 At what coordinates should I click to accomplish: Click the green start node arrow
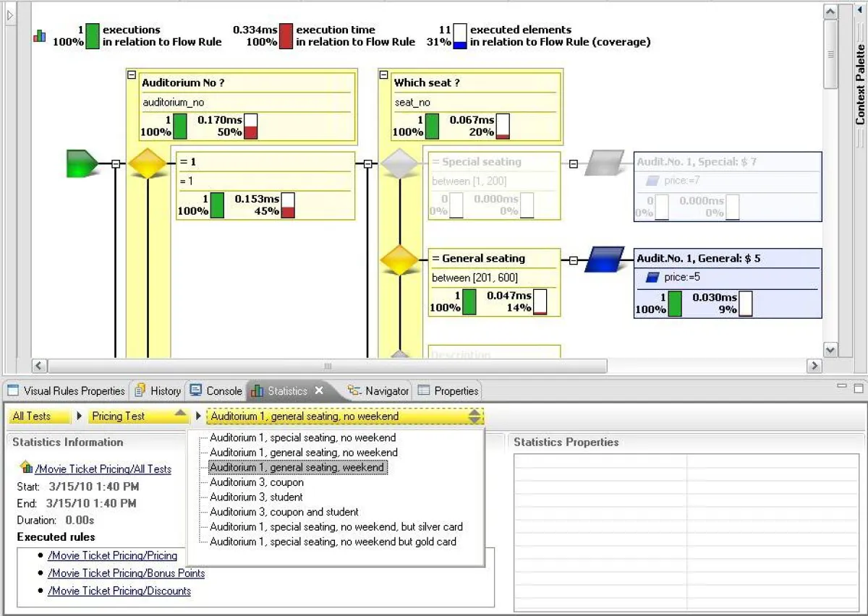[x=81, y=163]
